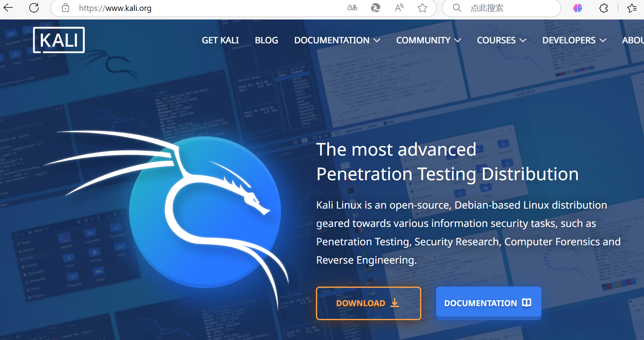Click the heading 'The most advanced'
This screenshot has height=340, width=644.
396,149
